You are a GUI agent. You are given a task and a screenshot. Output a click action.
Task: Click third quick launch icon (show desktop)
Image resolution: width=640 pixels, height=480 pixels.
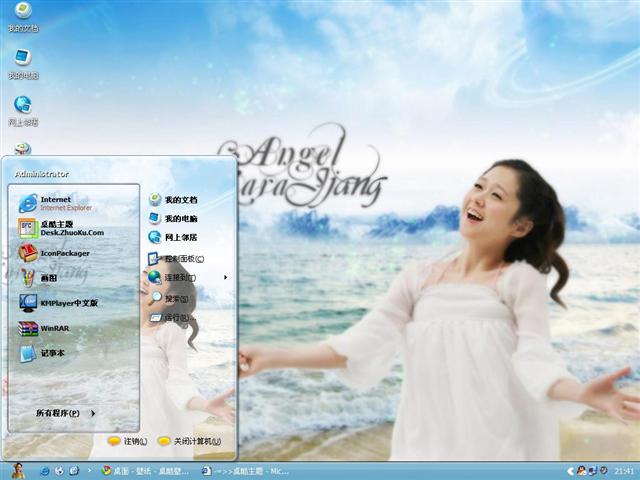coord(74,471)
